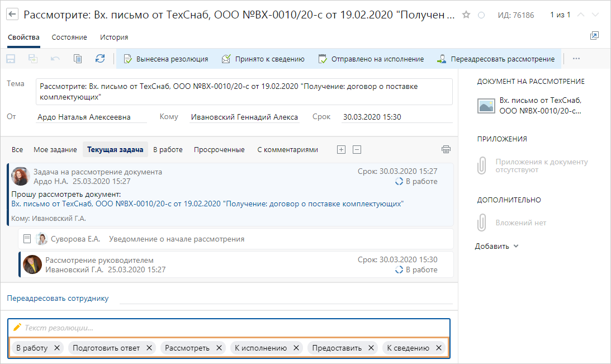Image resolution: width=611 pixels, height=364 pixels.
Task: Open task in new window icon
Action: click(594, 36)
